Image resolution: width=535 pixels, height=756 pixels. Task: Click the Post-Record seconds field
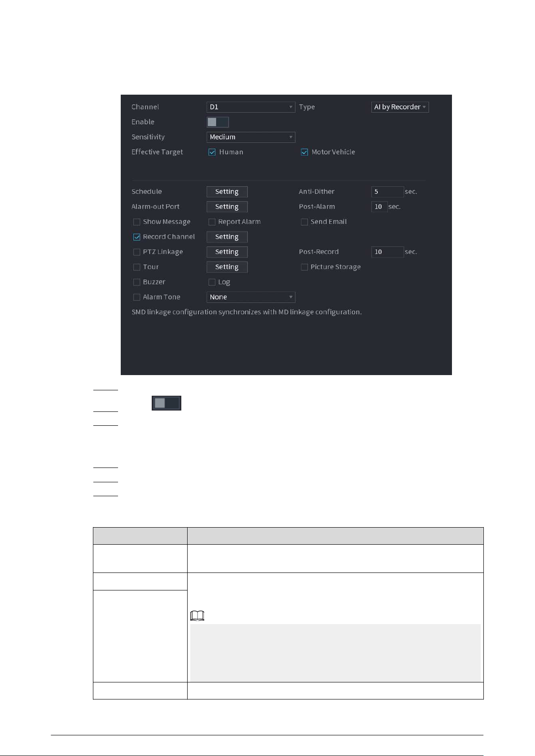tap(387, 252)
